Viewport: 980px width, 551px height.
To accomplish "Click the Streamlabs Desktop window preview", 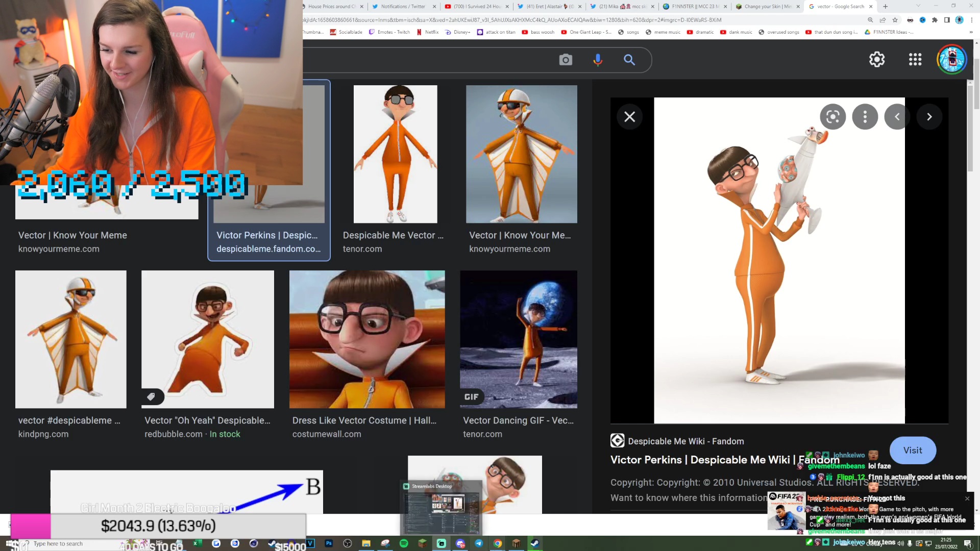I will point(442,507).
